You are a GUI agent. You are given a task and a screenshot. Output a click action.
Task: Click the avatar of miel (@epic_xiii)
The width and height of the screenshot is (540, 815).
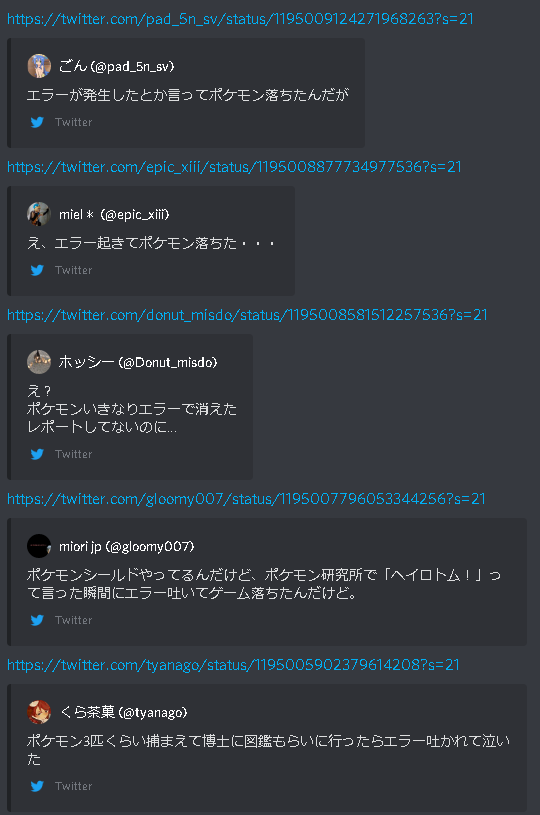(x=39, y=214)
